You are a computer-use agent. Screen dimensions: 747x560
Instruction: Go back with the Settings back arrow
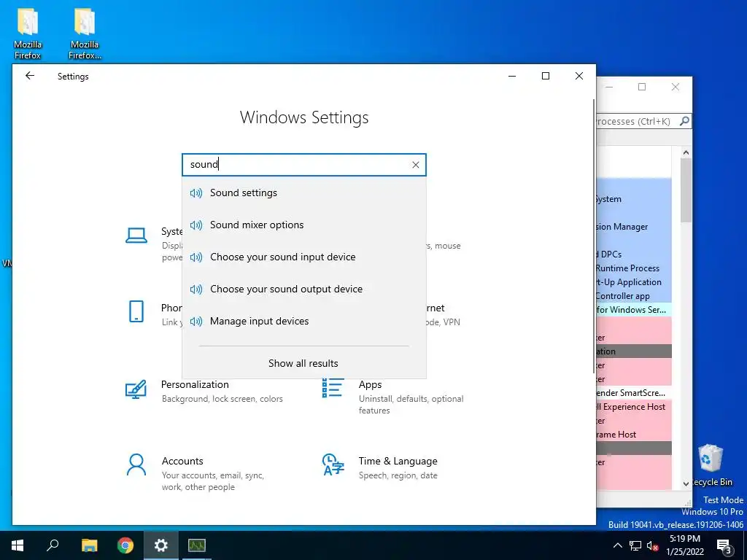[x=29, y=76]
